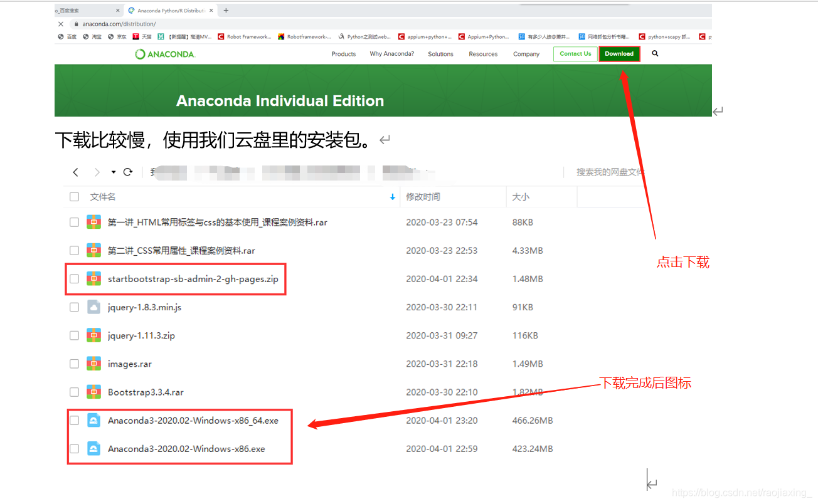Sort by the 修改时间 column header
The image size is (818, 504).
coord(423,197)
